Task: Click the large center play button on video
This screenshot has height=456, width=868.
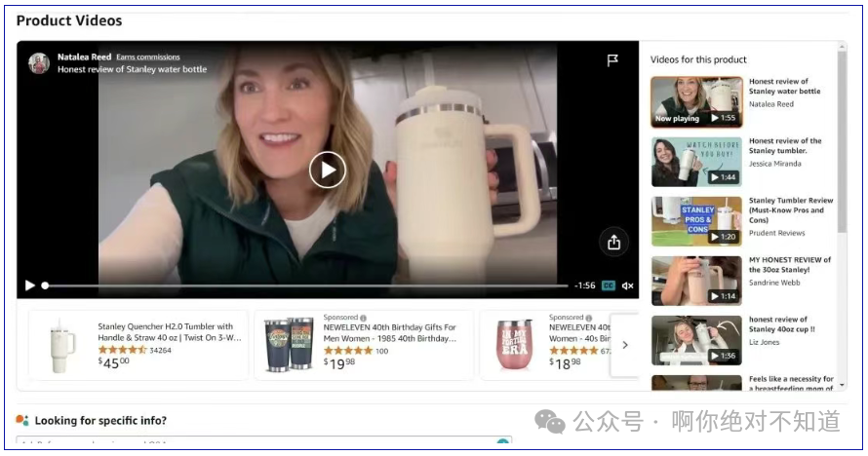Action: tap(328, 171)
